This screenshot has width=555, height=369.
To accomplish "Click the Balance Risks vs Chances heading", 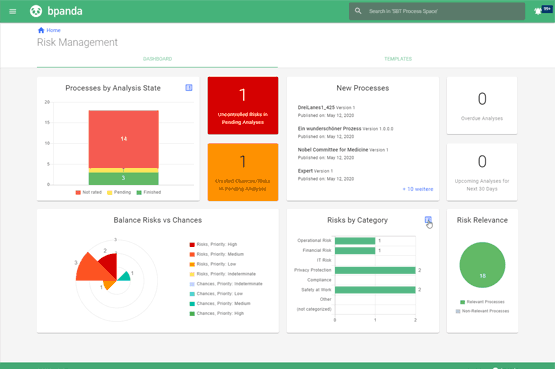I will 158,220.
